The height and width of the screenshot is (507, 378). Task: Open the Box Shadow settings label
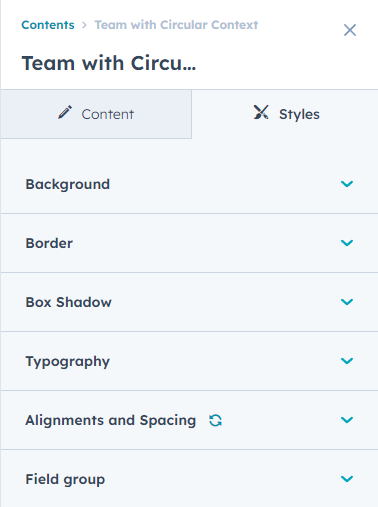point(69,302)
